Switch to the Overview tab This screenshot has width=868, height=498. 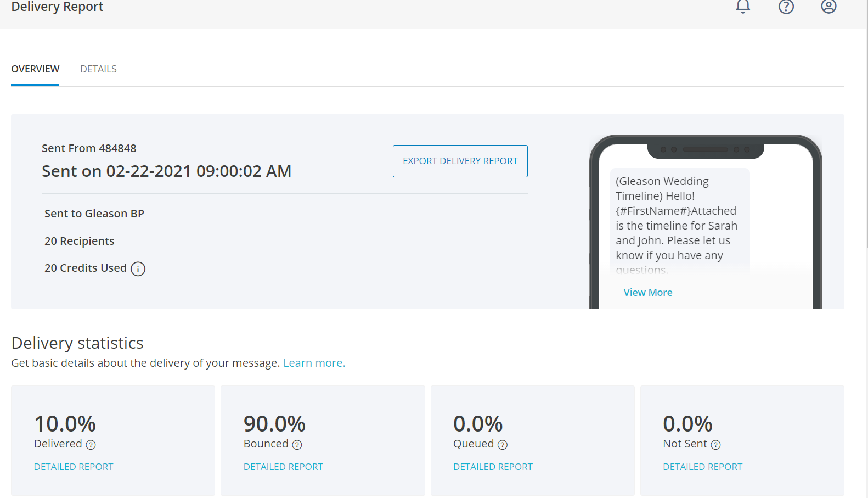pos(35,69)
